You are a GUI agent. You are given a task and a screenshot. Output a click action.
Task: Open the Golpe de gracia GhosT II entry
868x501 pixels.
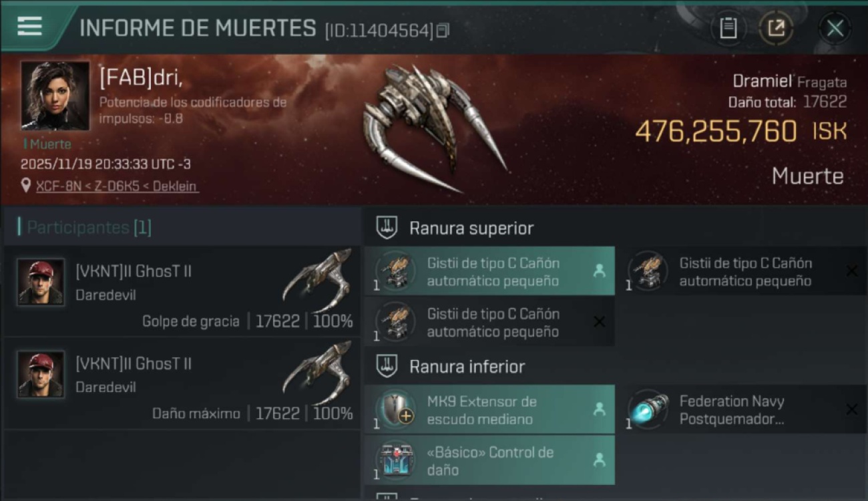point(182,291)
